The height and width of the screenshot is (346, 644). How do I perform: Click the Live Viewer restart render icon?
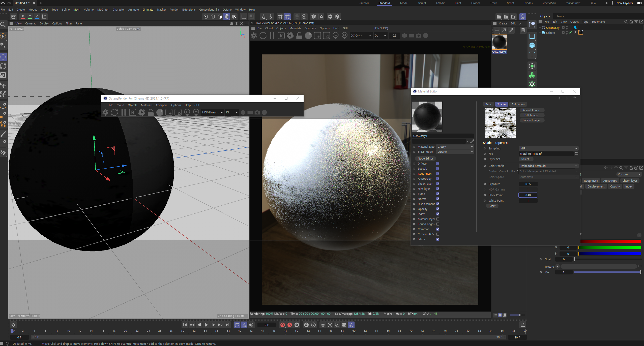263,36
